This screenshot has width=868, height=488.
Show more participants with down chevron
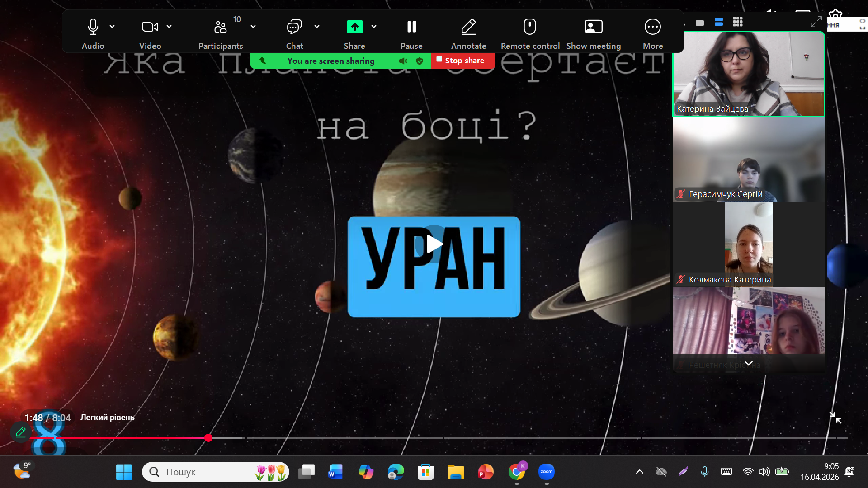(749, 363)
